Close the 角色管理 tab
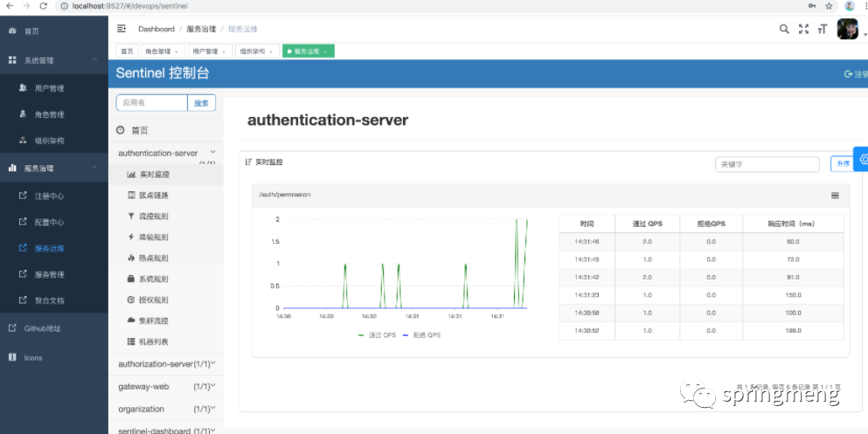 point(177,52)
